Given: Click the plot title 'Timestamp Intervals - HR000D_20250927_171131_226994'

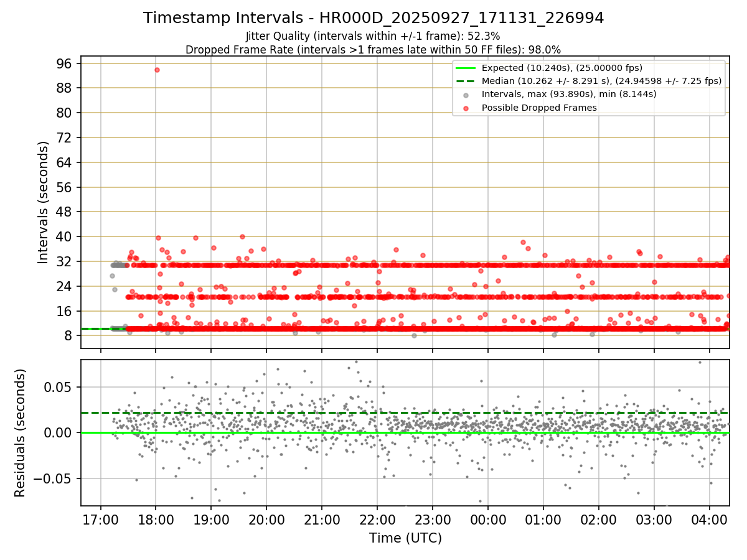Looking at the screenshot, I should pos(374,18).
